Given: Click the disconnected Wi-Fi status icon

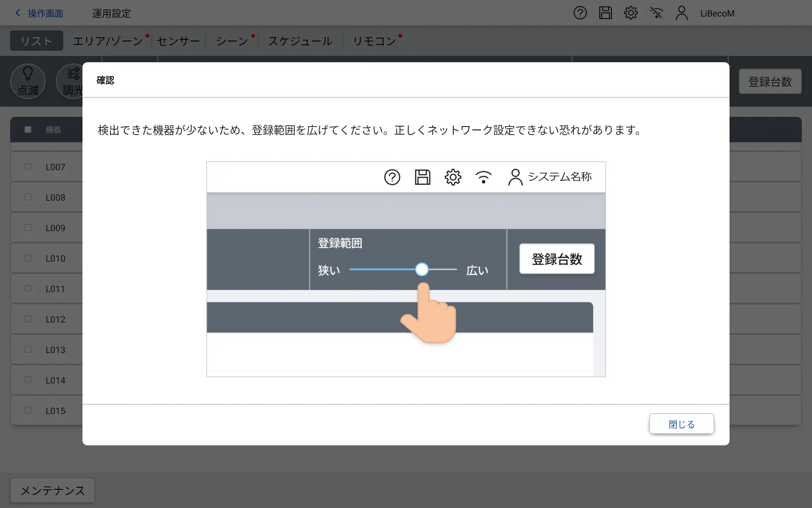Looking at the screenshot, I should 656,13.
